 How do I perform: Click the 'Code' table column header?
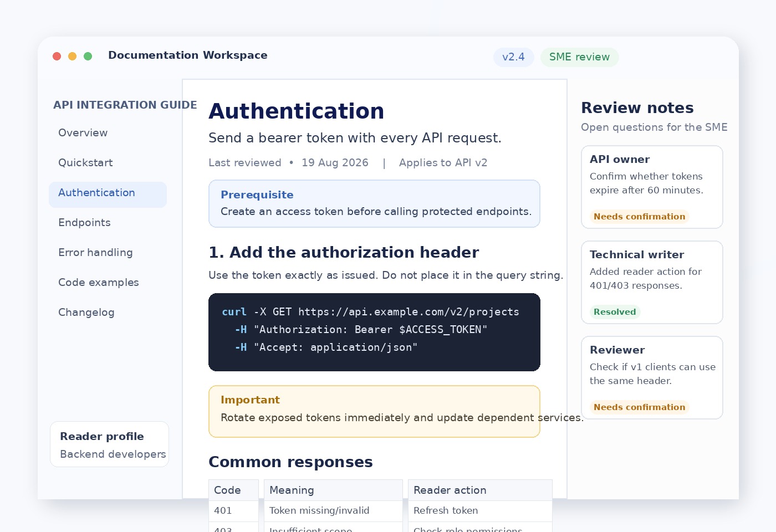pyautogui.click(x=233, y=490)
